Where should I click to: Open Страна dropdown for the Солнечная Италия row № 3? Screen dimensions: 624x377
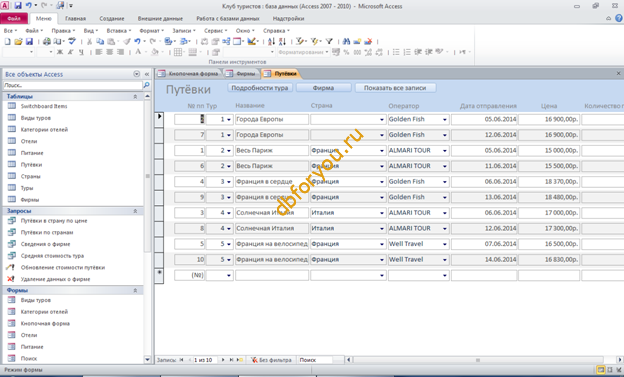(x=382, y=213)
